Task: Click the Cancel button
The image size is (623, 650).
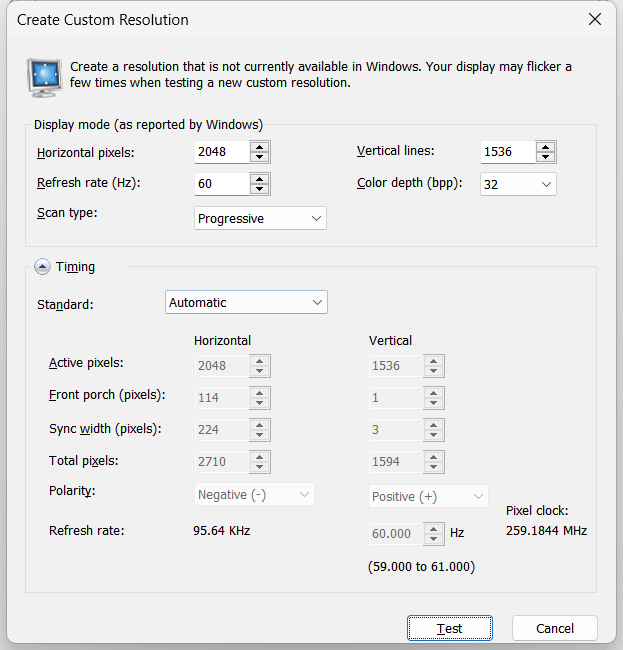Action: [555, 628]
